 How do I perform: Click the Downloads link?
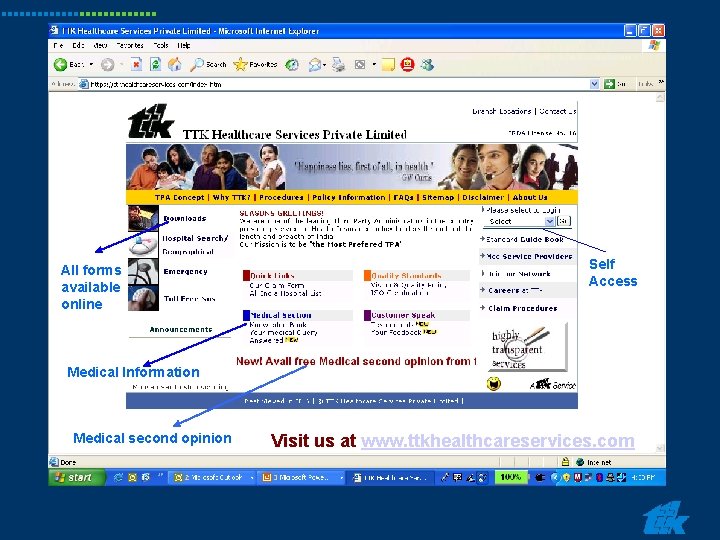pos(185,219)
